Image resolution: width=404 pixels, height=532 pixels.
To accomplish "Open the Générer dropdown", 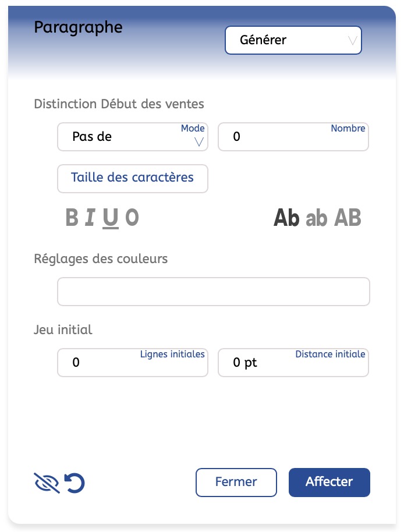I will (x=293, y=40).
